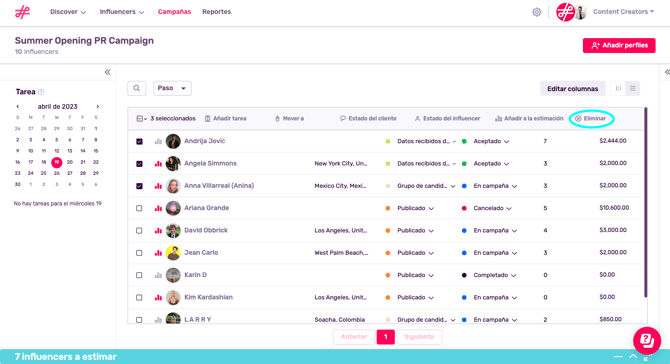Screen dimensions: 670x364
Task: Toggle the select-all header checkbox
Action: click(140, 118)
